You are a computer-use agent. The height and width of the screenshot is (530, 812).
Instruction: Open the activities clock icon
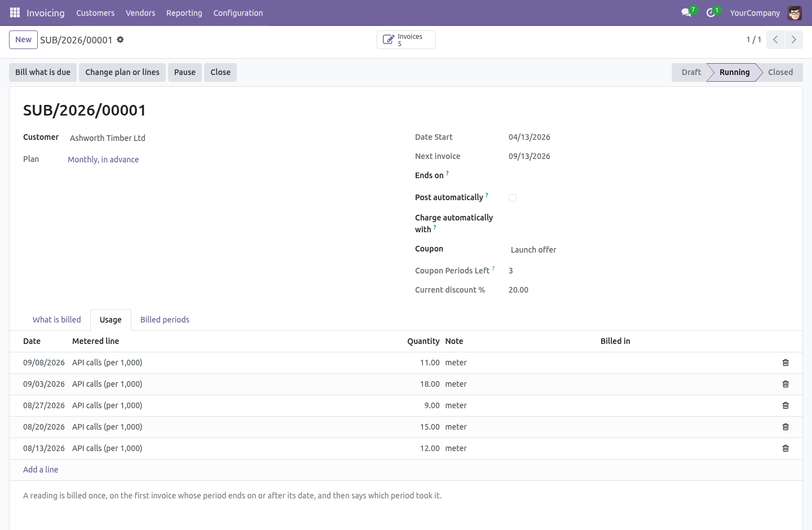coord(710,12)
